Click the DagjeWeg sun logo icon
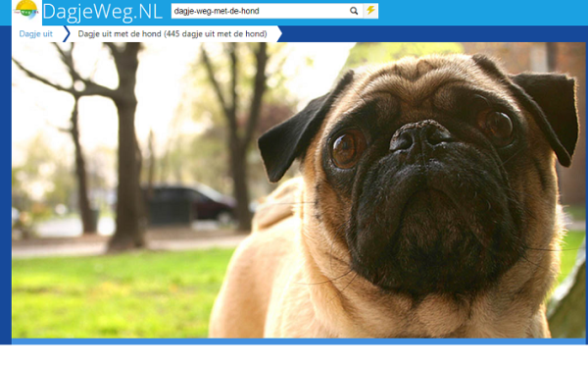This screenshot has width=588, height=368. coord(26,9)
